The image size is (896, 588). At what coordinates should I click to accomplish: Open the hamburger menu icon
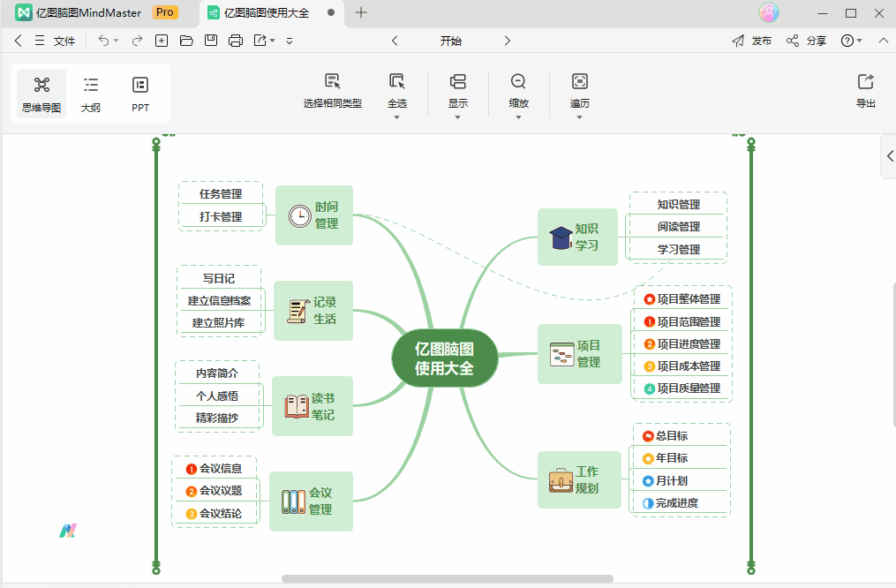(x=40, y=41)
